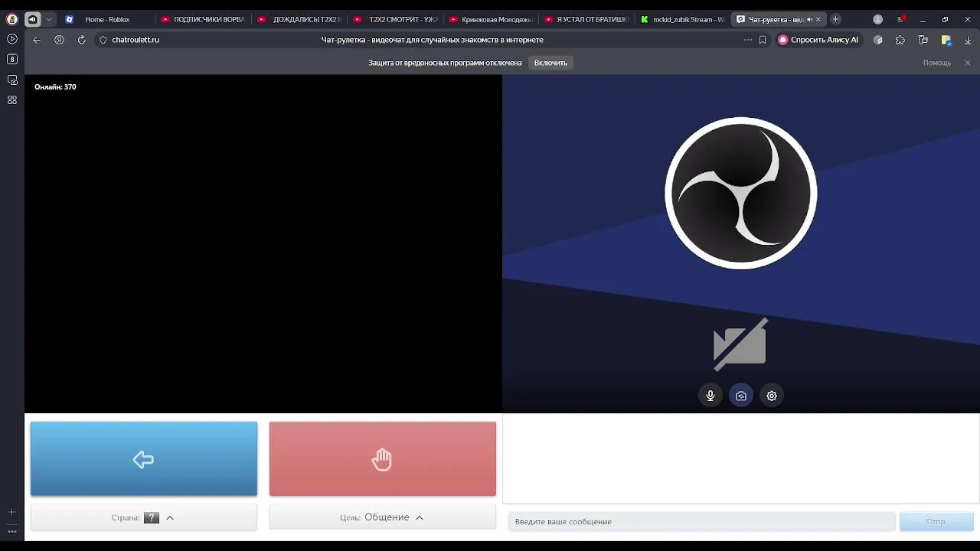The image size is (980, 551).
Task: Open the extensions puzzle icon
Action: [x=900, y=40]
